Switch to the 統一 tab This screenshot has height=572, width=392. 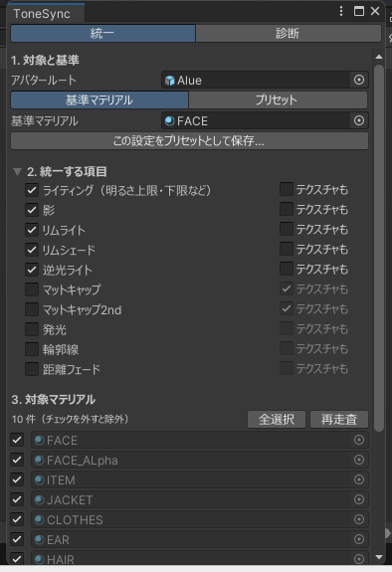(x=102, y=33)
